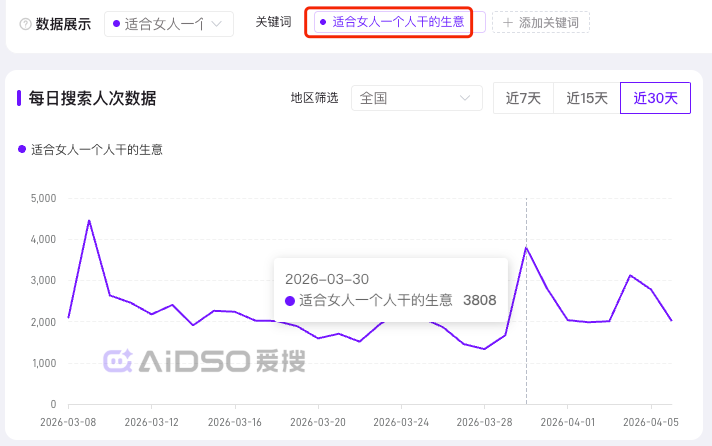Click the 每日搜索人次数据 section title
The width and height of the screenshot is (712, 446).
coord(92,98)
